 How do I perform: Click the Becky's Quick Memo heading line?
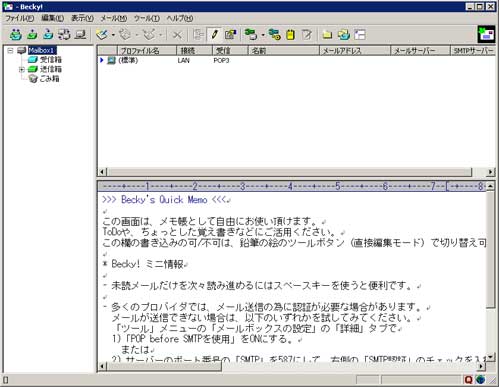pos(165,200)
